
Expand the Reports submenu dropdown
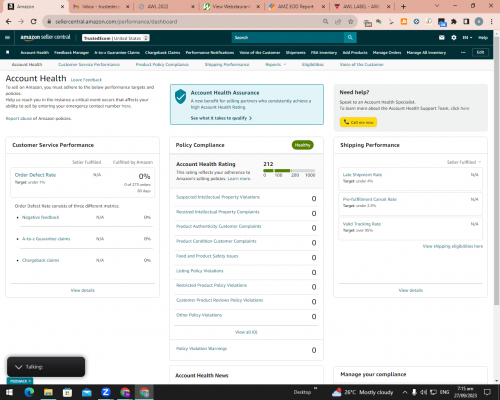click(x=276, y=64)
